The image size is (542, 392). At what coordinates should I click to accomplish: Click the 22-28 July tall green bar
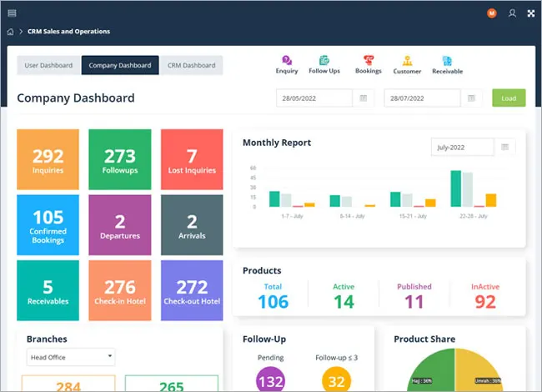click(456, 188)
